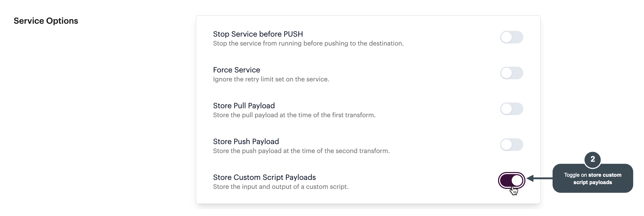Click the 'Store the pull payload' description
644x216 pixels.
294,115
